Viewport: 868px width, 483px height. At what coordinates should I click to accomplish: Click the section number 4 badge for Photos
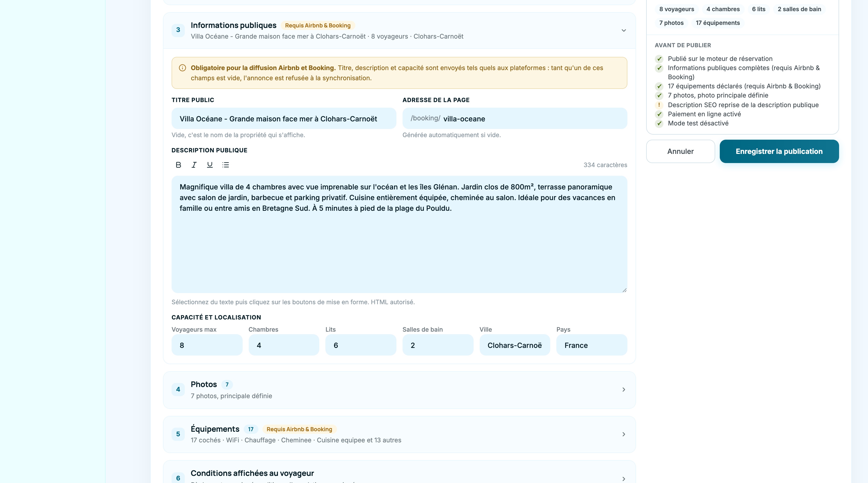click(x=178, y=390)
